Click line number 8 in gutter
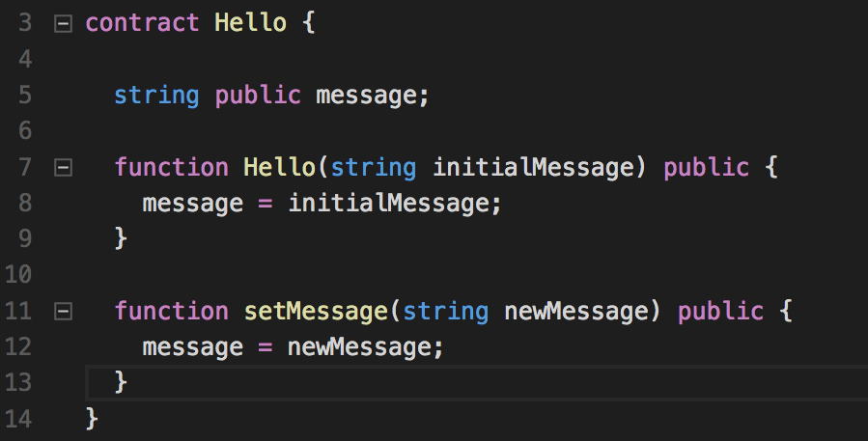The height and width of the screenshot is (441, 868). (25, 203)
